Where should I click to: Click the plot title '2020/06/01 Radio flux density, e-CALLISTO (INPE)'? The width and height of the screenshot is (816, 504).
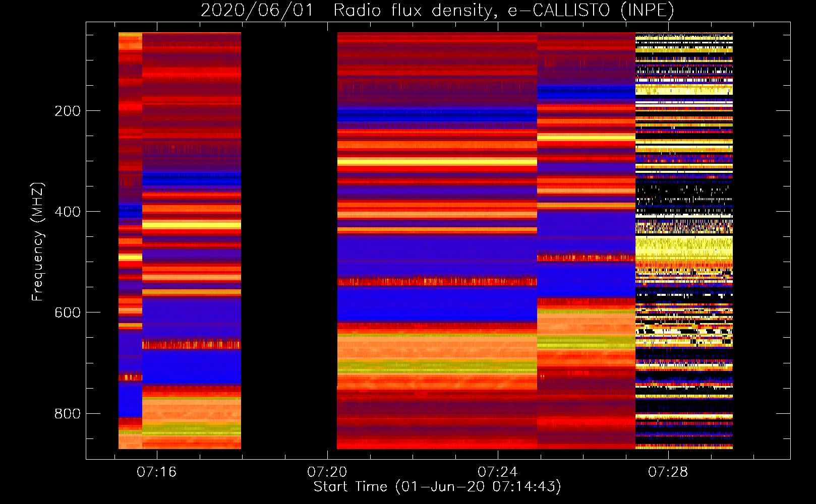click(437, 10)
